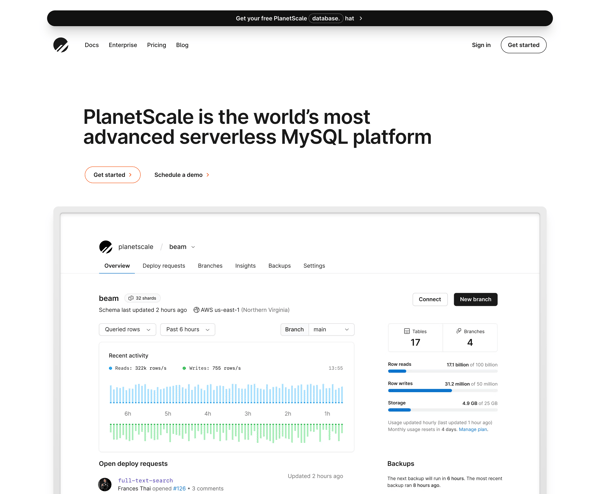Click the Backups heading
The image size is (600, 494).
[x=401, y=464]
